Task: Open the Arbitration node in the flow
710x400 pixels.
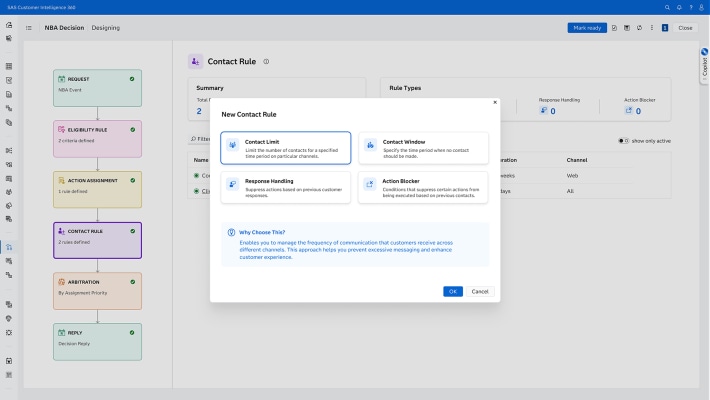Action: tap(97, 290)
